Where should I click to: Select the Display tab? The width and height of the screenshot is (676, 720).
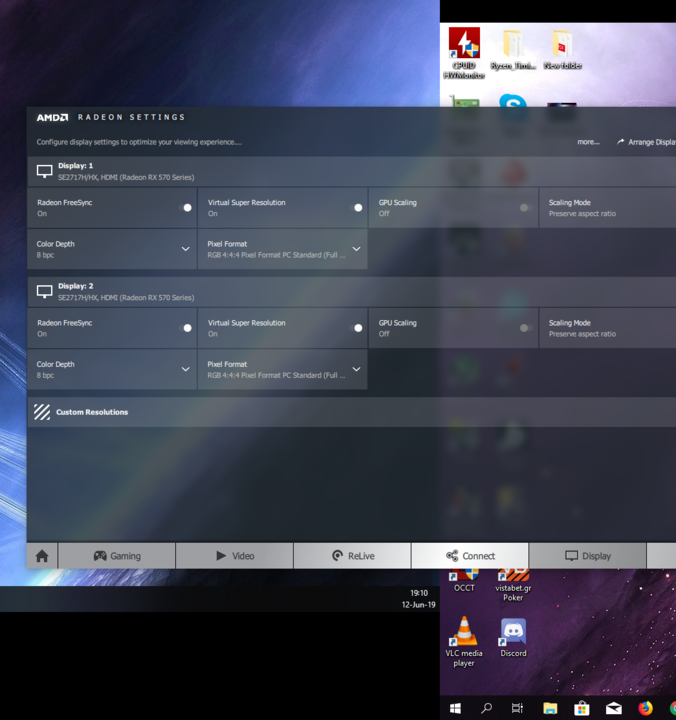[x=588, y=556]
